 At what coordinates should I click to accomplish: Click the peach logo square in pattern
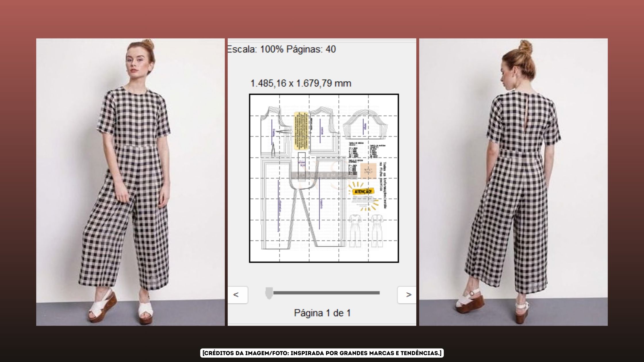click(368, 171)
